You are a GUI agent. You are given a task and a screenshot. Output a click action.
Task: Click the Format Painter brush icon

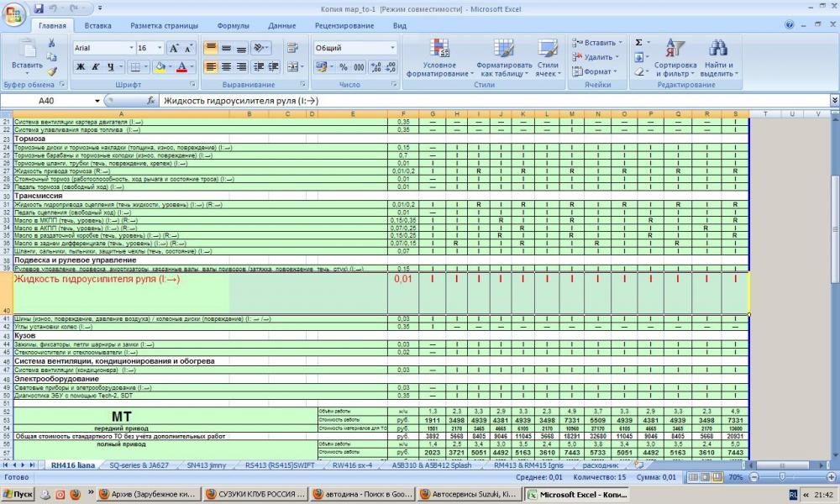tap(52, 71)
